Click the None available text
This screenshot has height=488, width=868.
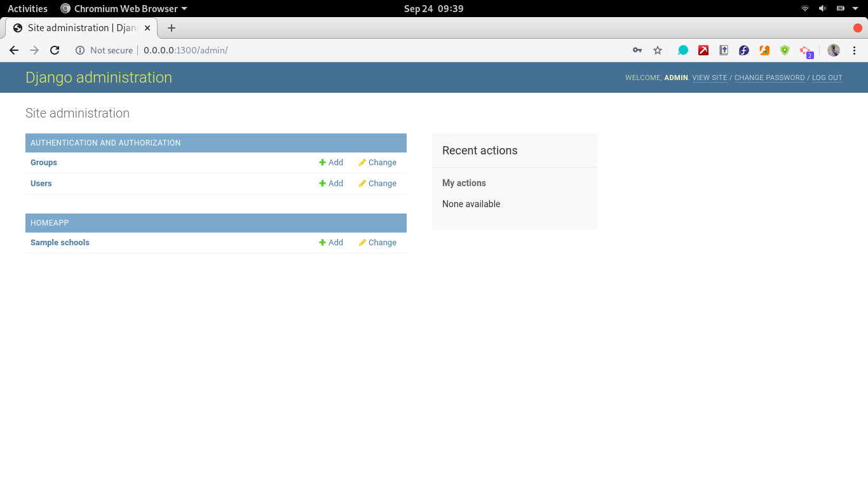pos(471,204)
